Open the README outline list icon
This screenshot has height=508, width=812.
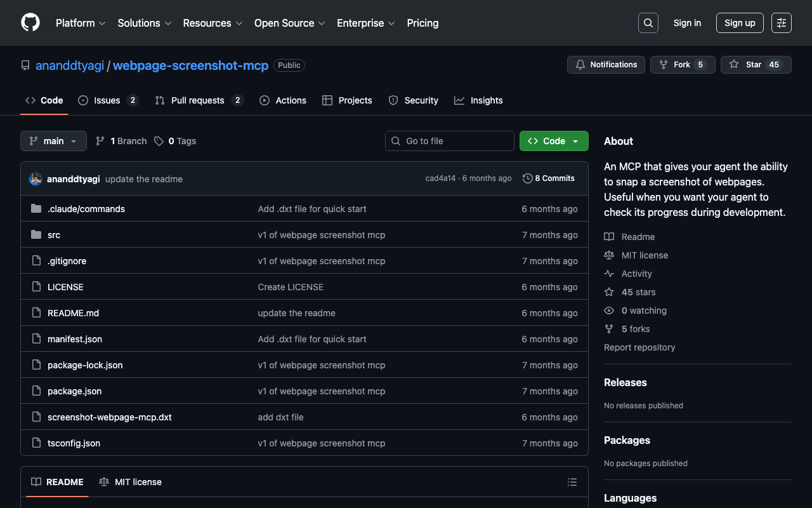click(x=572, y=482)
